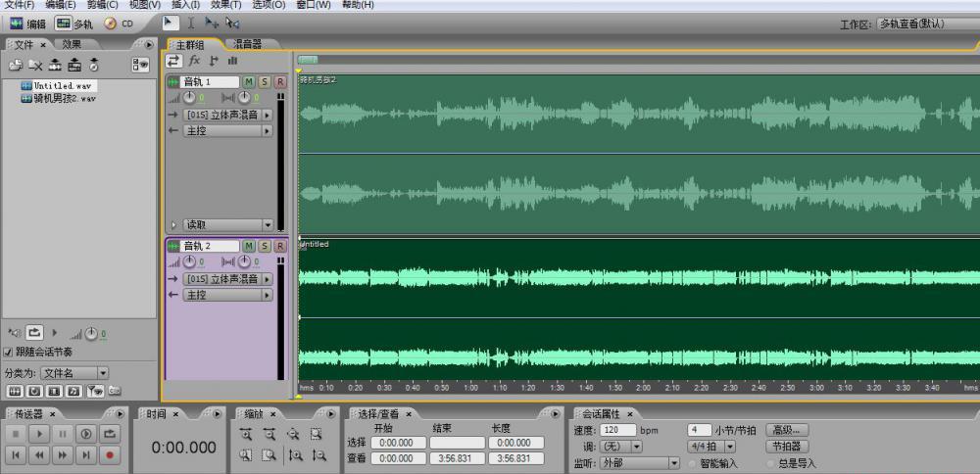Click Zoom In to Right Edge of Selection
Image resolution: width=980 pixels, height=474 pixels.
pyautogui.click(x=269, y=456)
